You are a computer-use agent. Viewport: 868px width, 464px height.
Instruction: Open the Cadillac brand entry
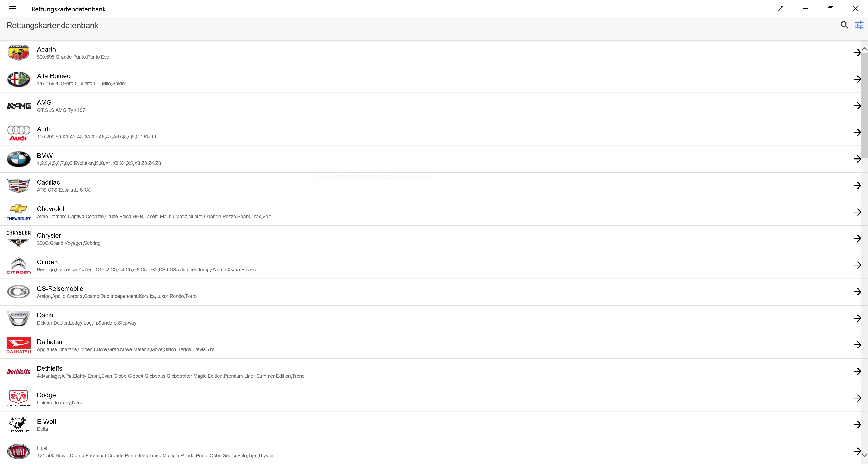tap(49, 182)
